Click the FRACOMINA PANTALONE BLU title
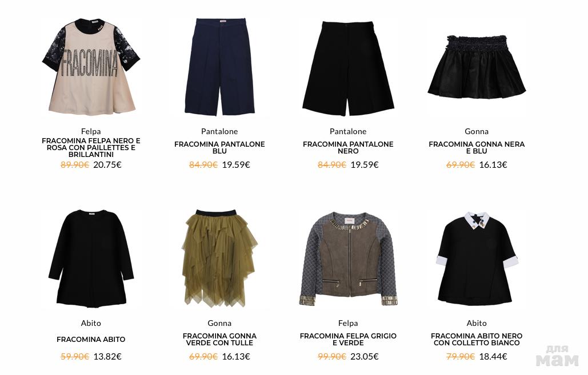 [219, 148]
